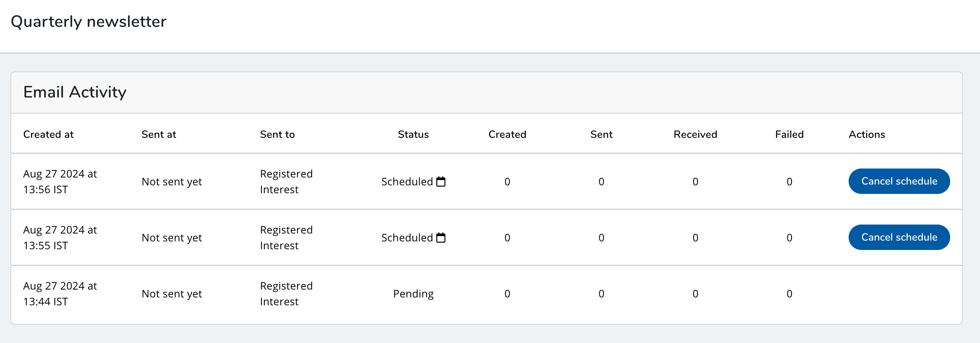
Task: Cancel schedule for the 13:55 IST email
Action: click(x=899, y=237)
